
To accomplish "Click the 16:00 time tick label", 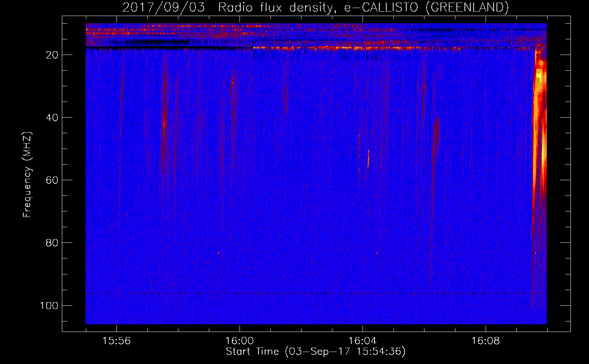I will point(240,341).
